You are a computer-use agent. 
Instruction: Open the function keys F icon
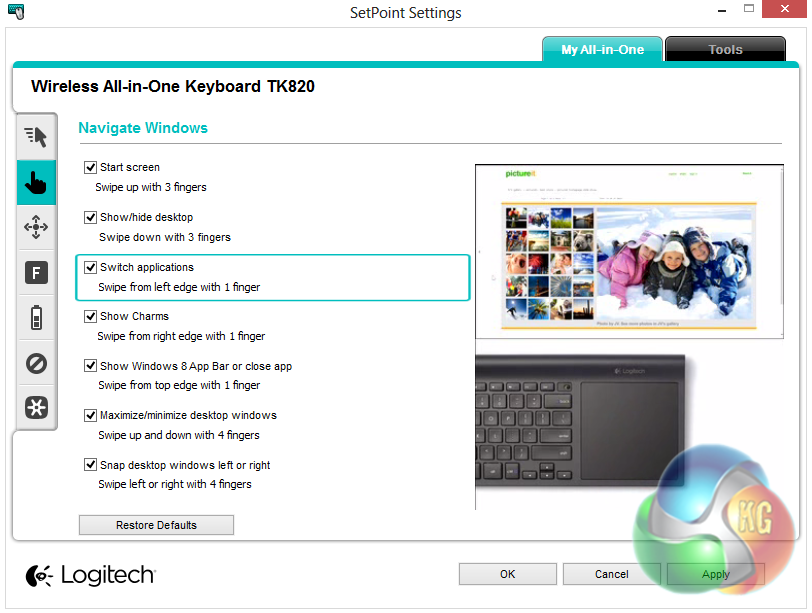point(36,272)
